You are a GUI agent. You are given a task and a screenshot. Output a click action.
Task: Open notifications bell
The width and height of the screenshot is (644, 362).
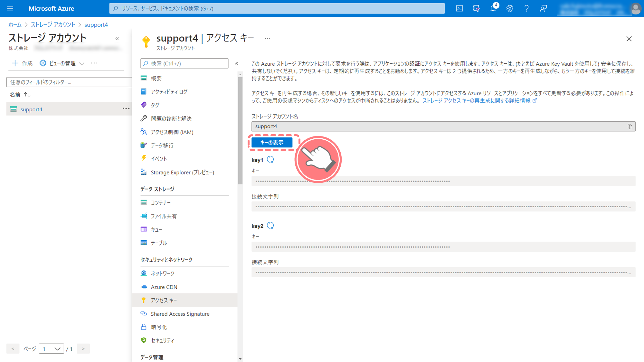[493, 8]
